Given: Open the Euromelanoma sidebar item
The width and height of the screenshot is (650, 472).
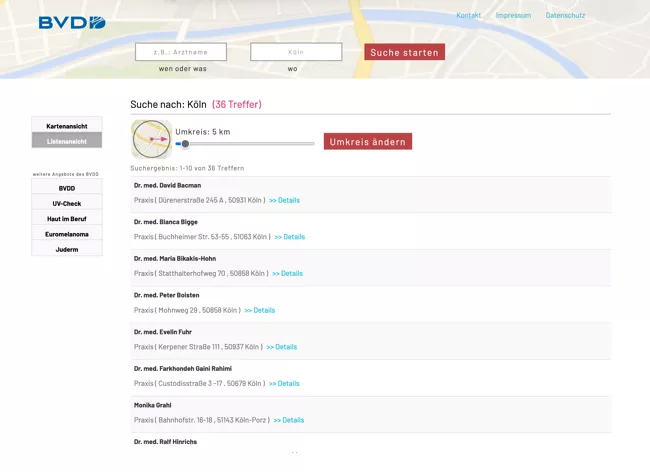Looking at the screenshot, I should [67, 234].
